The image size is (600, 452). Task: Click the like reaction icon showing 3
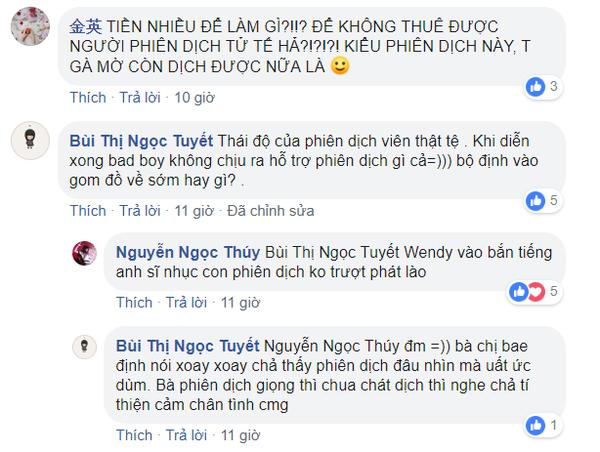coord(535,87)
